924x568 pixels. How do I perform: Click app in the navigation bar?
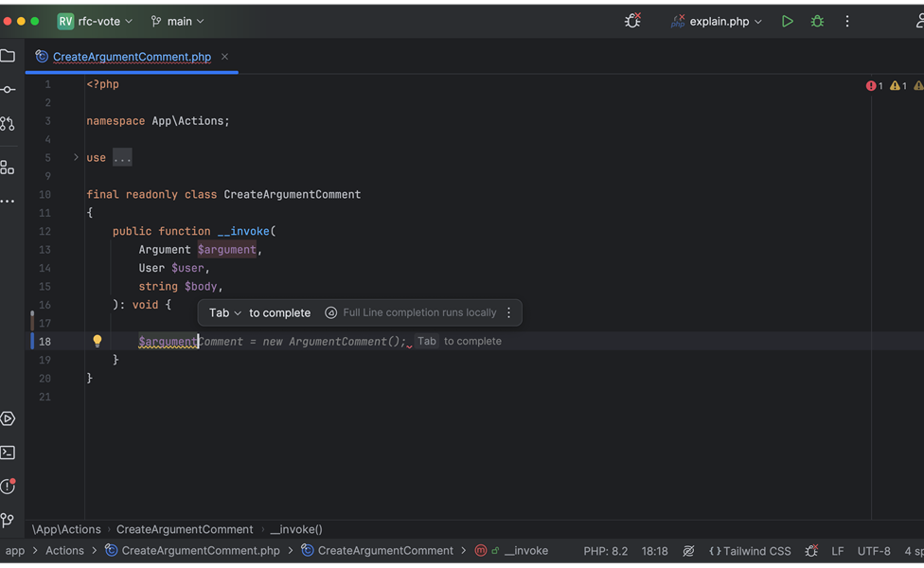15,551
